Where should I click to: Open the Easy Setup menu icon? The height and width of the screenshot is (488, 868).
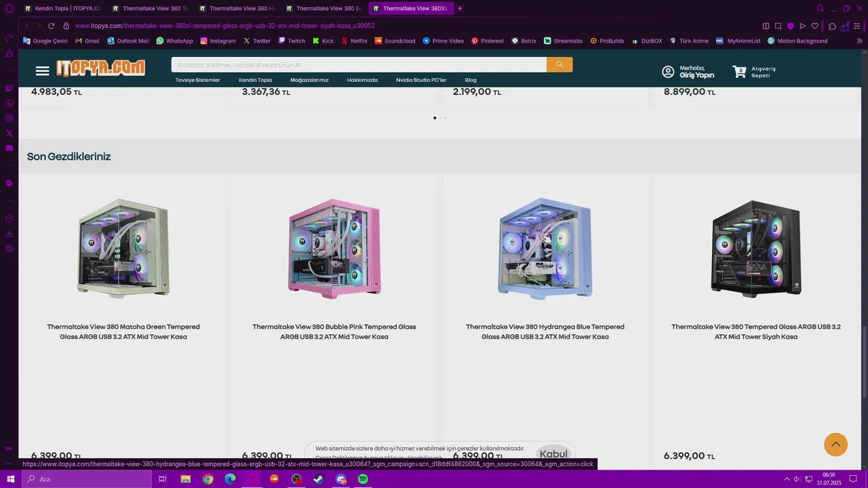click(858, 26)
